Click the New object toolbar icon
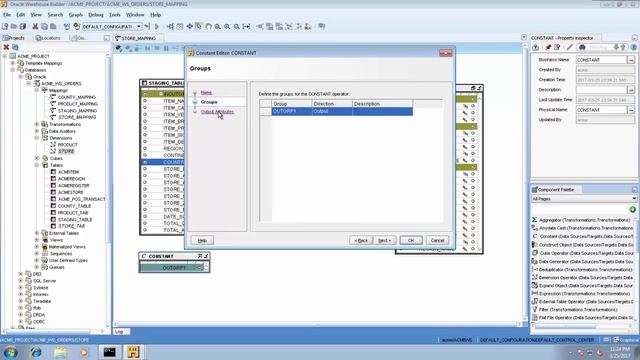 (x=5, y=27)
